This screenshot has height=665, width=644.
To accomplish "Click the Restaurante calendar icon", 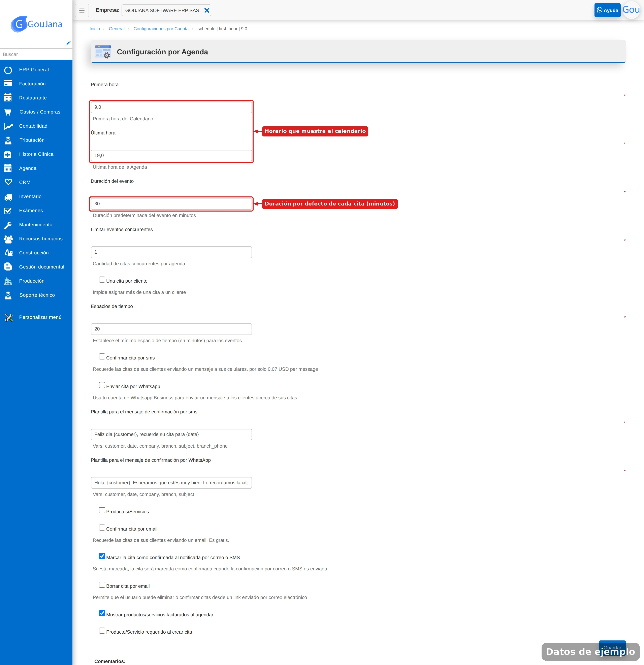I will pos(8,98).
